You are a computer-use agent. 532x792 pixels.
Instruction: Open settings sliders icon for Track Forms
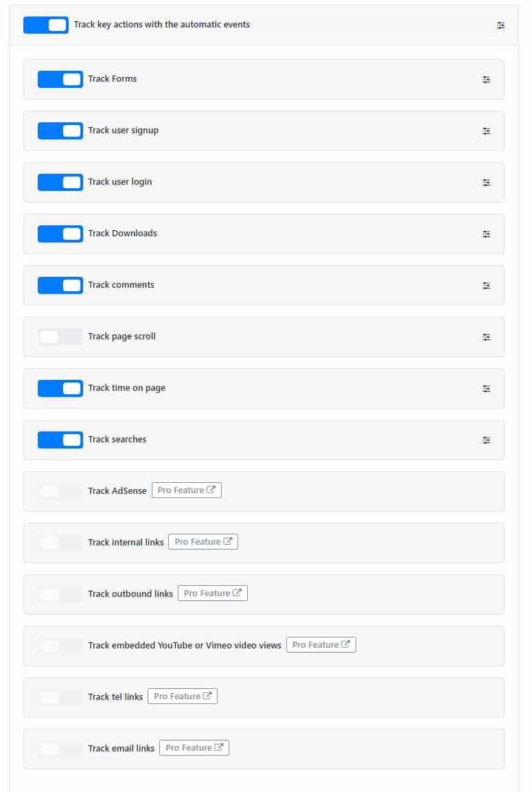(486, 79)
